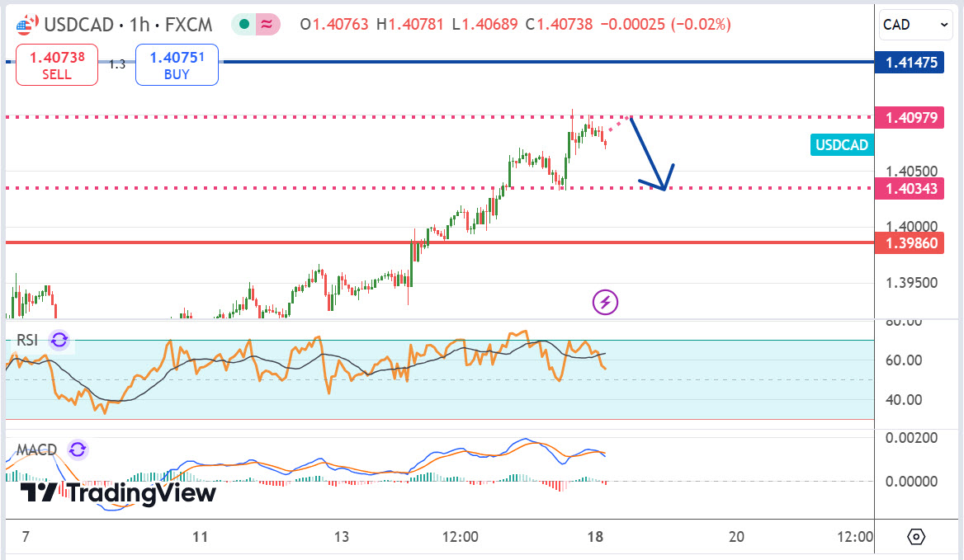Click the RSI indicator refresh icon
The image size is (964, 560).
click(x=59, y=340)
